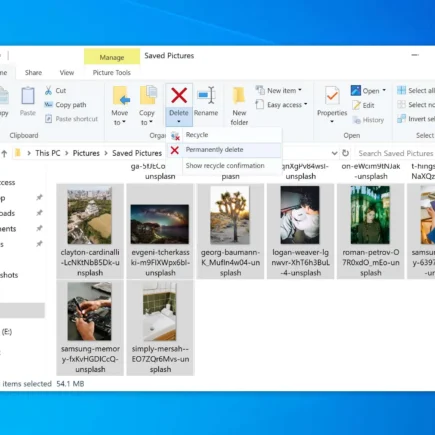Image resolution: width=435 pixels, height=435 pixels.
Task: Open the New item dropdown arrow
Action: pos(300,90)
